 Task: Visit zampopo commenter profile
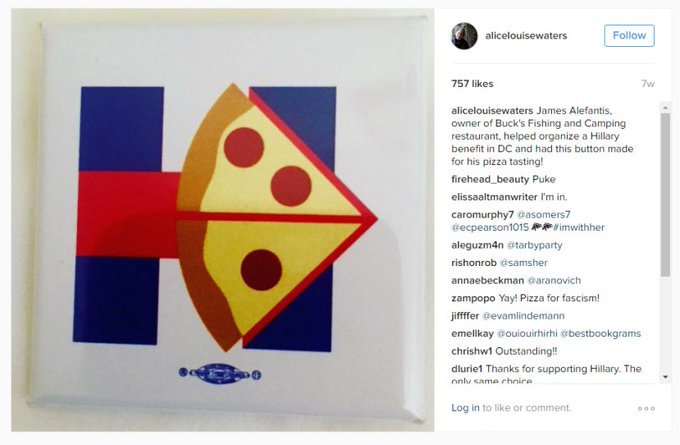[x=473, y=298]
